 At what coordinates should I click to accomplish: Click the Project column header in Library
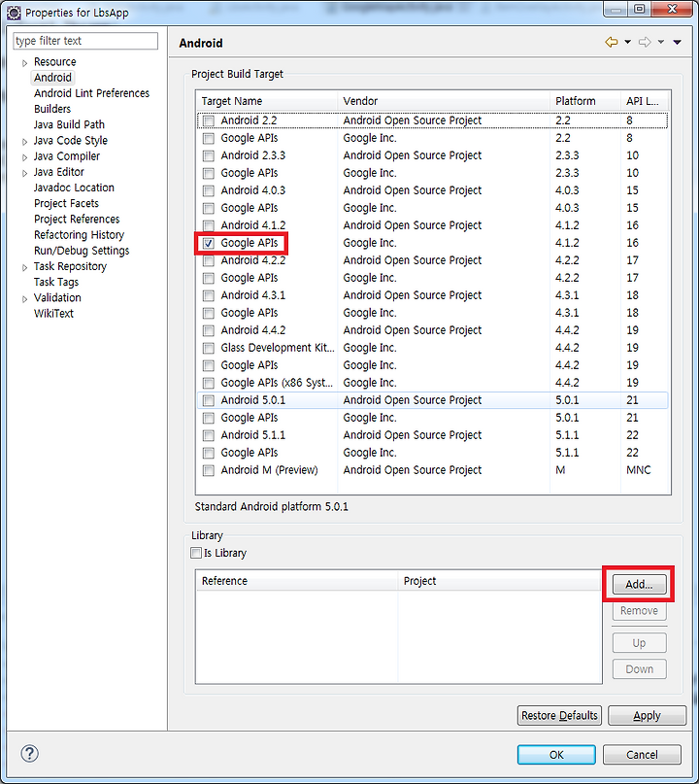click(x=500, y=581)
